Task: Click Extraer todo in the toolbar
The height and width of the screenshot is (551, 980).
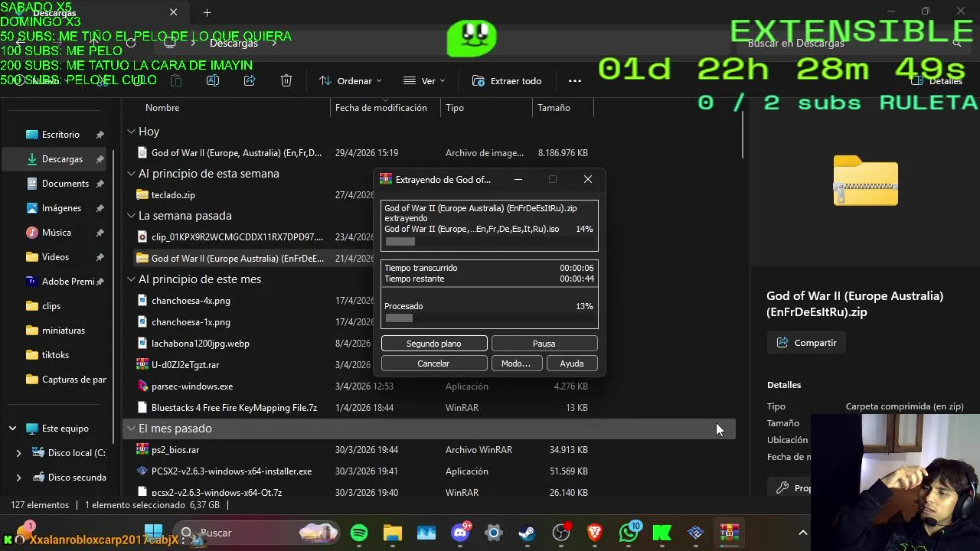Action: (507, 80)
